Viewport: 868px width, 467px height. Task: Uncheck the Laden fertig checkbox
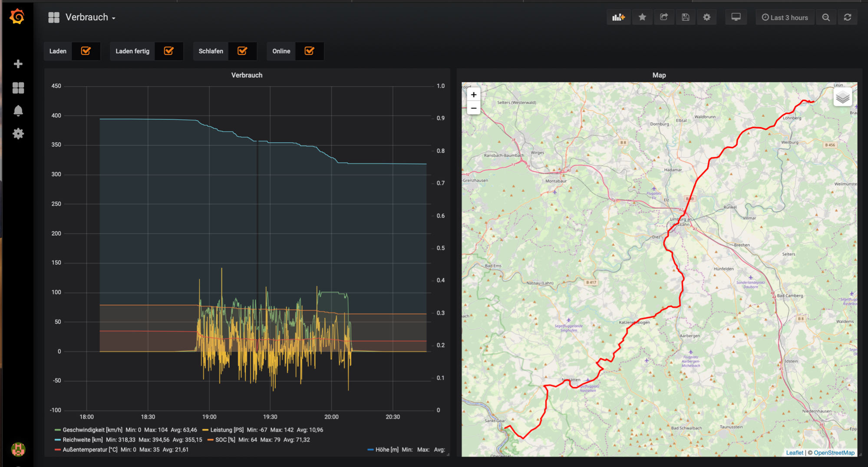tap(169, 51)
